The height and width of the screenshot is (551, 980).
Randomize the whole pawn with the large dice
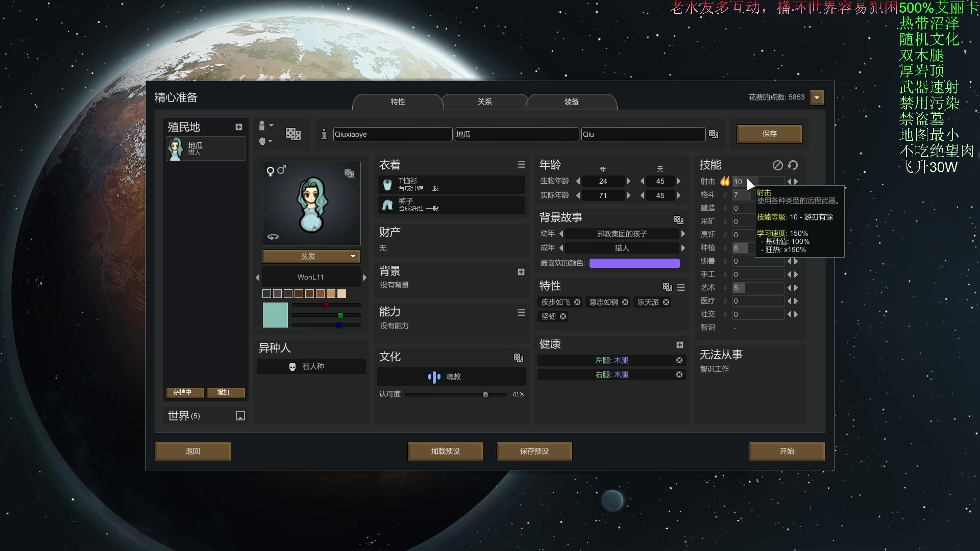pyautogui.click(x=293, y=134)
